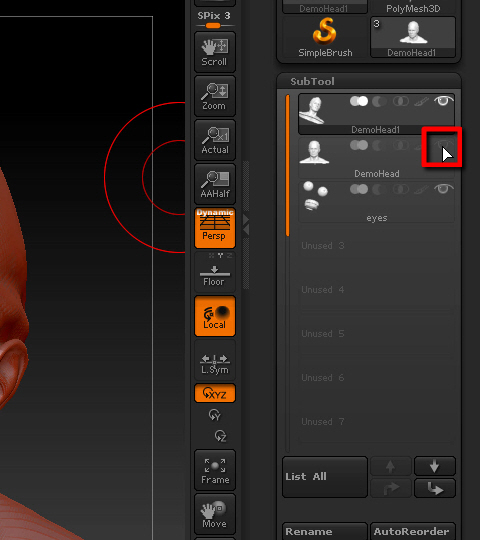The height and width of the screenshot is (540, 480).
Task: Select the DemoHead1 subtool row
Action: 376,114
